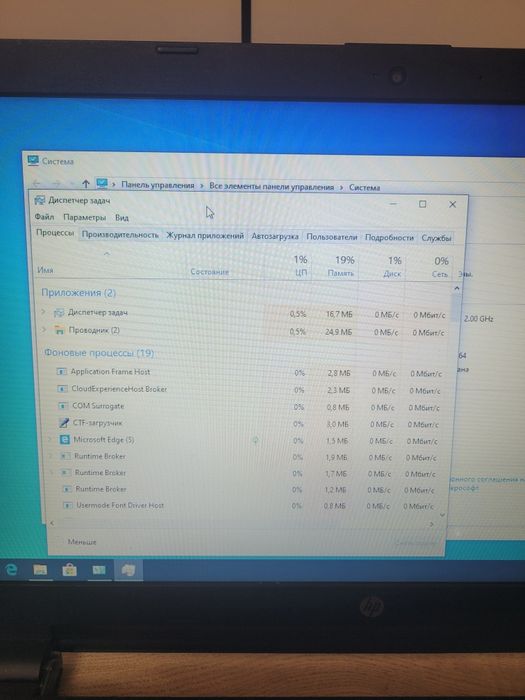Open the Файл menu
The height and width of the screenshot is (700, 525).
click(44, 217)
